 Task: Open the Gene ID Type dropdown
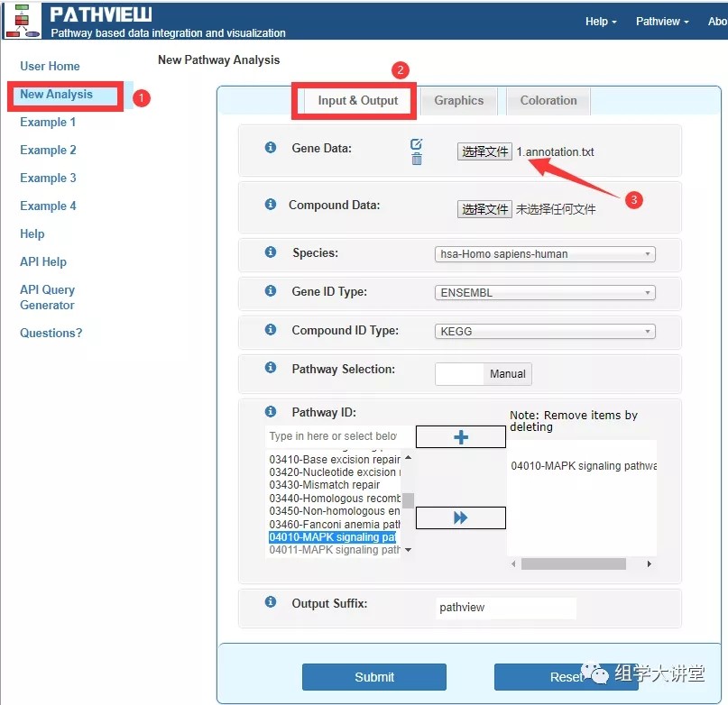point(545,293)
